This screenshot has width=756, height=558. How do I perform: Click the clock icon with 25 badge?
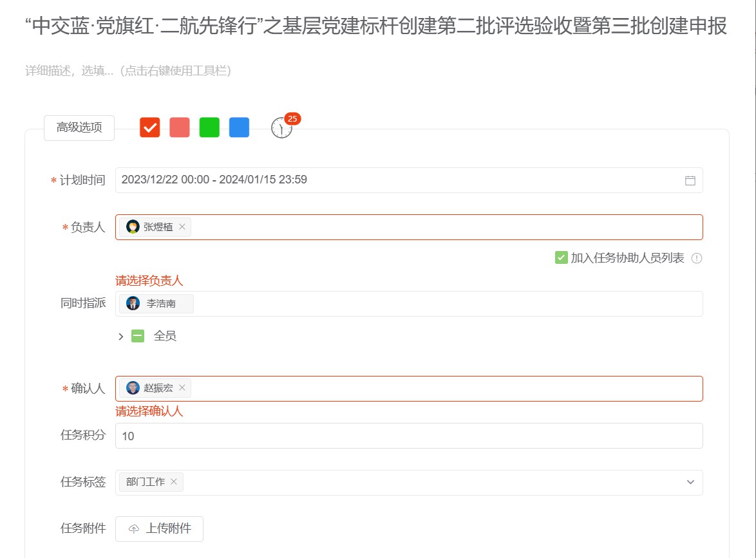point(281,128)
